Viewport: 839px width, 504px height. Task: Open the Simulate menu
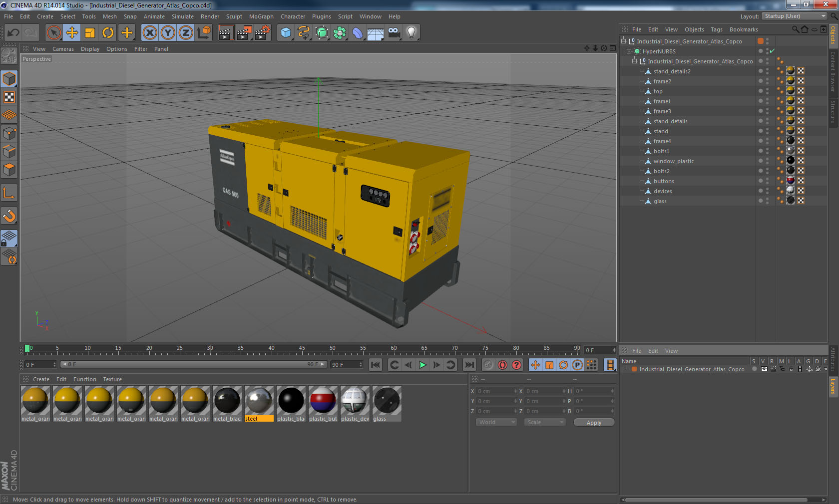tap(182, 16)
